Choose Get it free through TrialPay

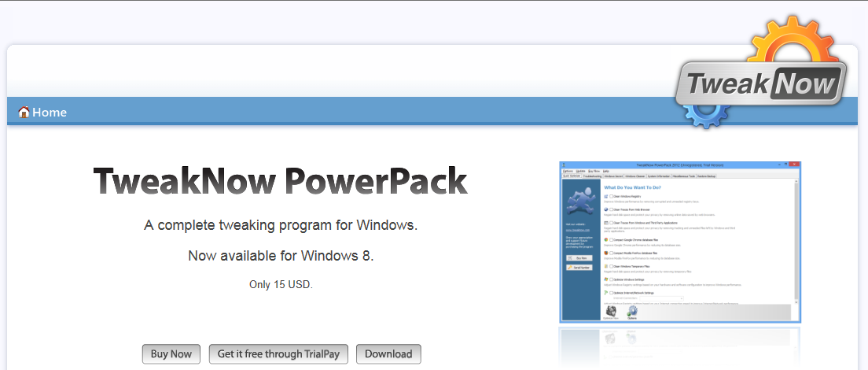click(x=278, y=354)
